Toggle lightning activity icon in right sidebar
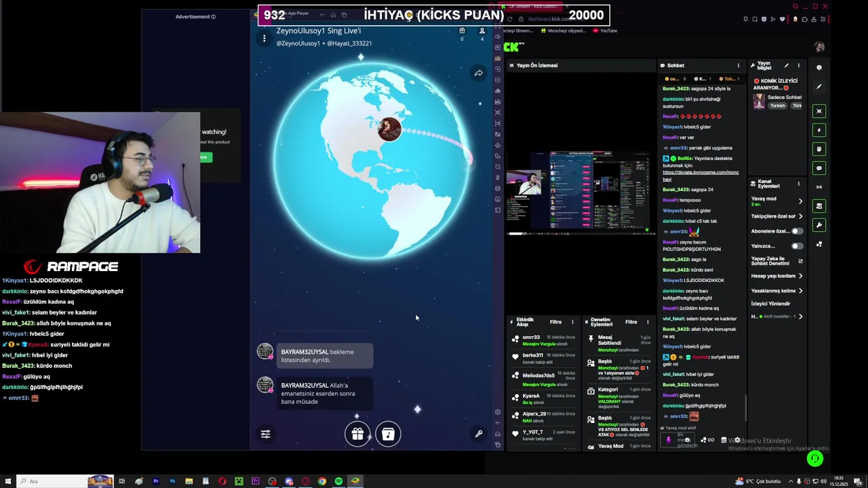The image size is (868, 488). point(819,130)
